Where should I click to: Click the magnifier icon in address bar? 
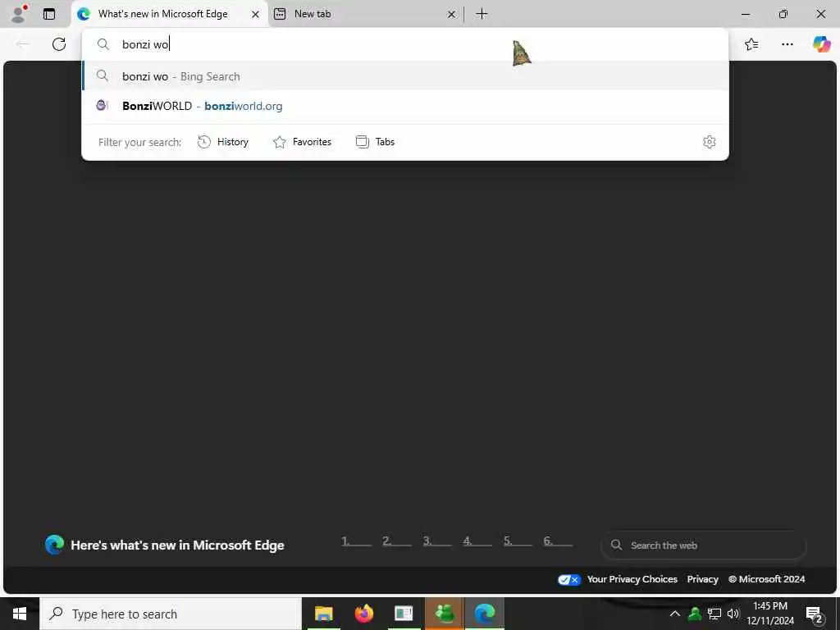click(x=103, y=44)
